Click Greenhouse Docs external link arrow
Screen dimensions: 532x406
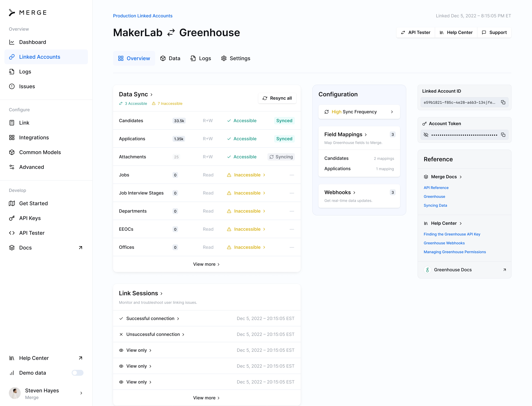[x=504, y=270]
